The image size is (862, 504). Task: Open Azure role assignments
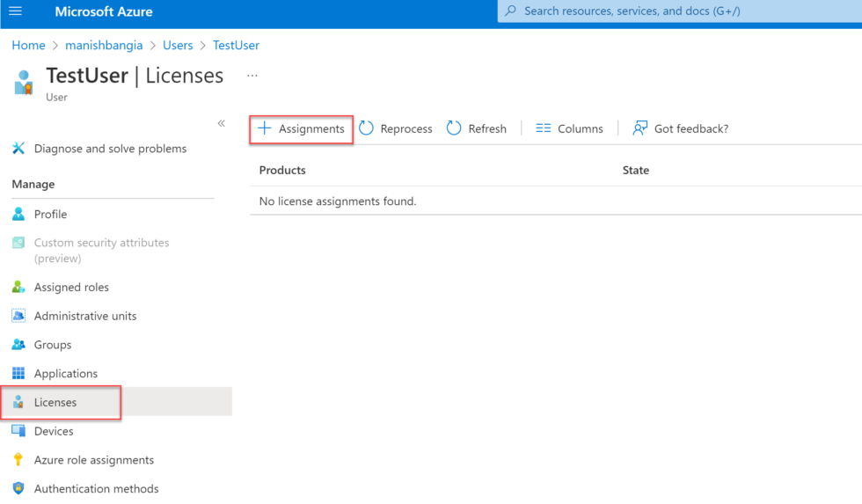point(94,460)
